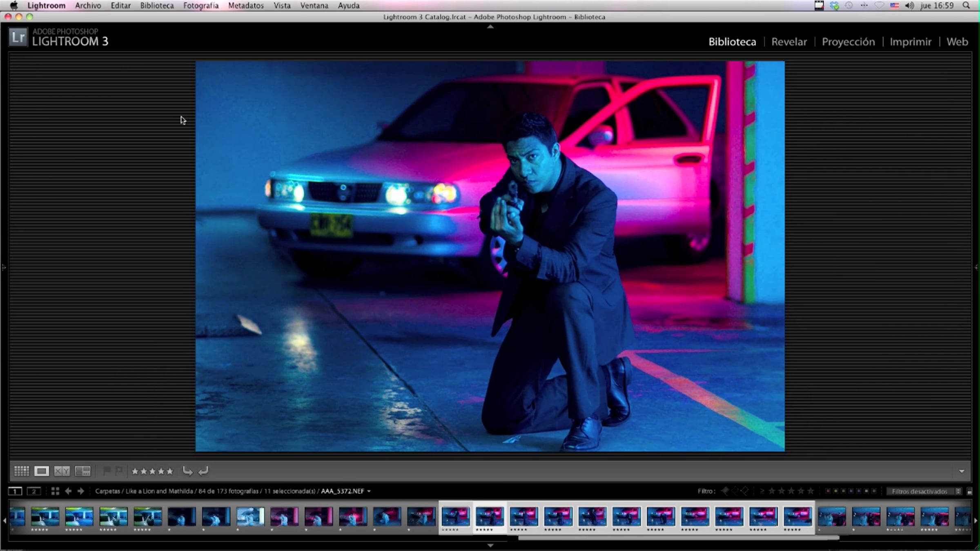980x551 pixels.
Task: Open the Revelar module
Action: click(x=788, y=42)
